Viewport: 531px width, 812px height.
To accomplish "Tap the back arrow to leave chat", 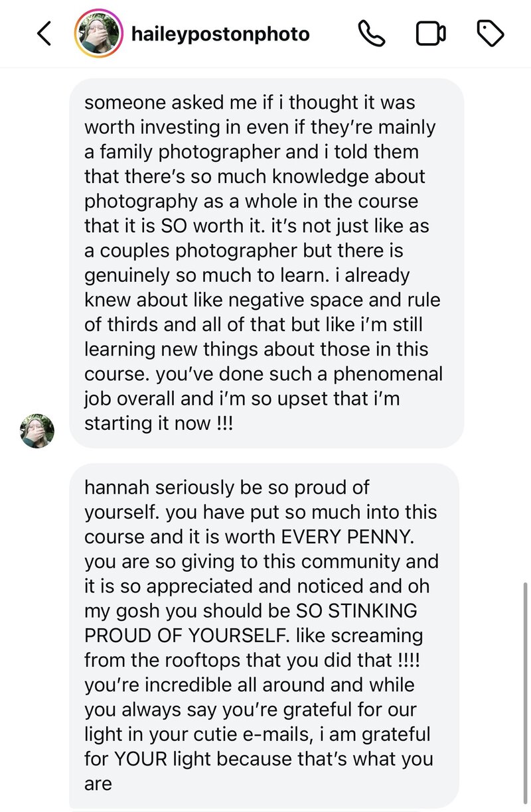I will pos(44,34).
